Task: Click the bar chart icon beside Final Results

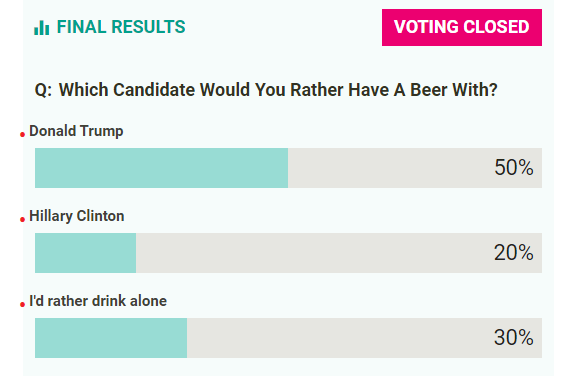Action: (x=41, y=28)
